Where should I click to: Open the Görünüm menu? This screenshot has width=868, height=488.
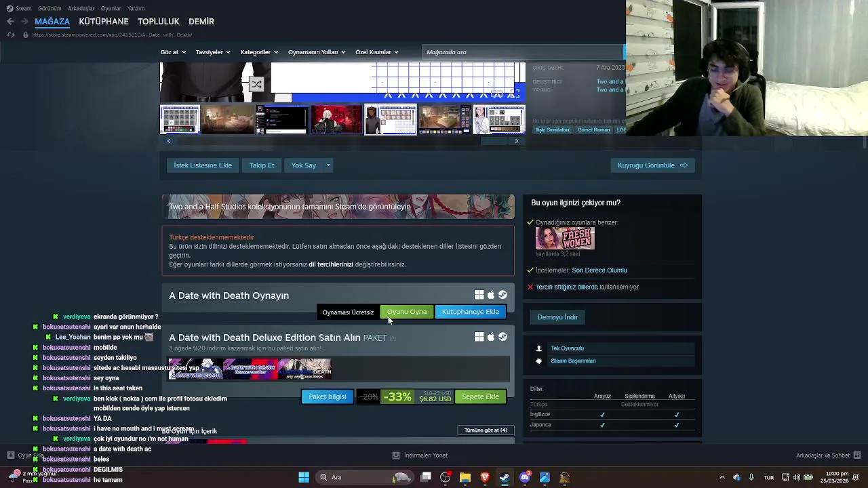click(x=50, y=8)
